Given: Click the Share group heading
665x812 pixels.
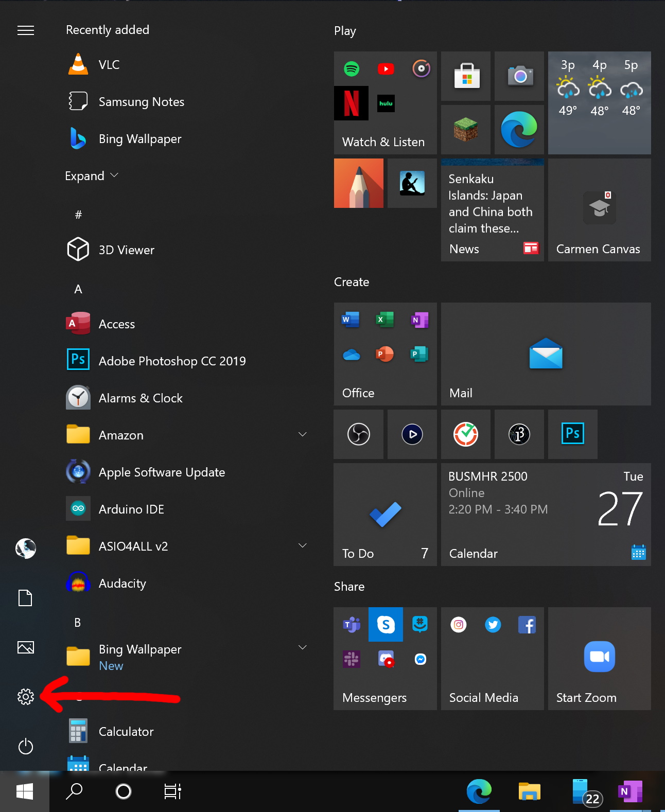Looking at the screenshot, I should pos(349,587).
